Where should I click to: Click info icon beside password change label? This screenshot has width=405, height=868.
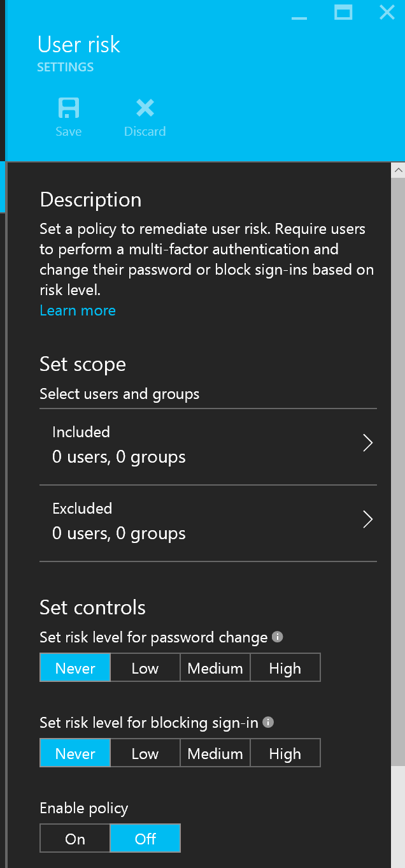(277, 637)
